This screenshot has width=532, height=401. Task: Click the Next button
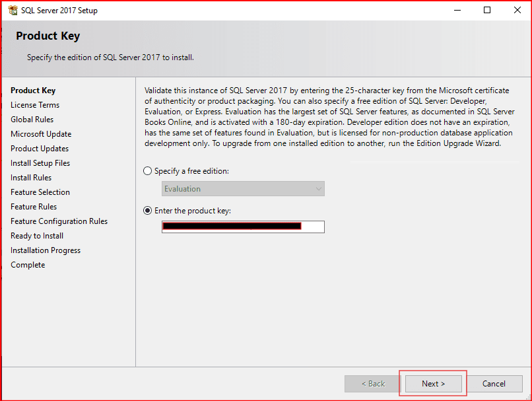tap(433, 384)
